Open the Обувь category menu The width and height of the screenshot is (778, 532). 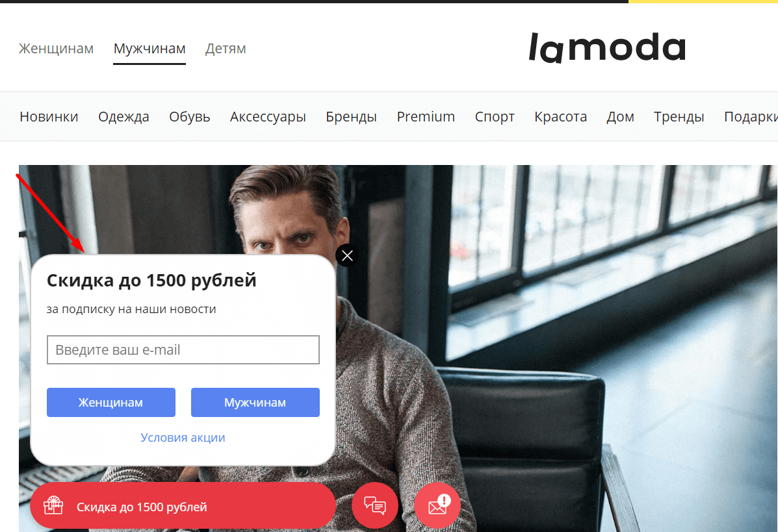[190, 116]
